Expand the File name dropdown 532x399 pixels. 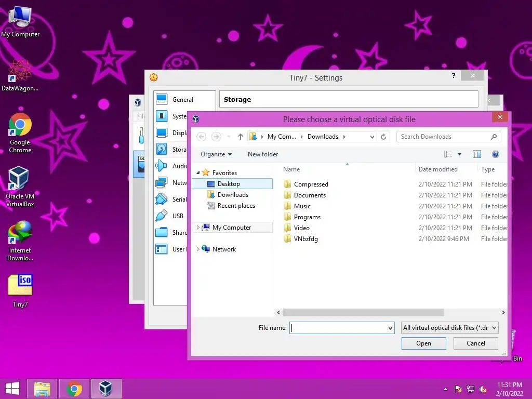pyautogui.click(x=390, y=328)
